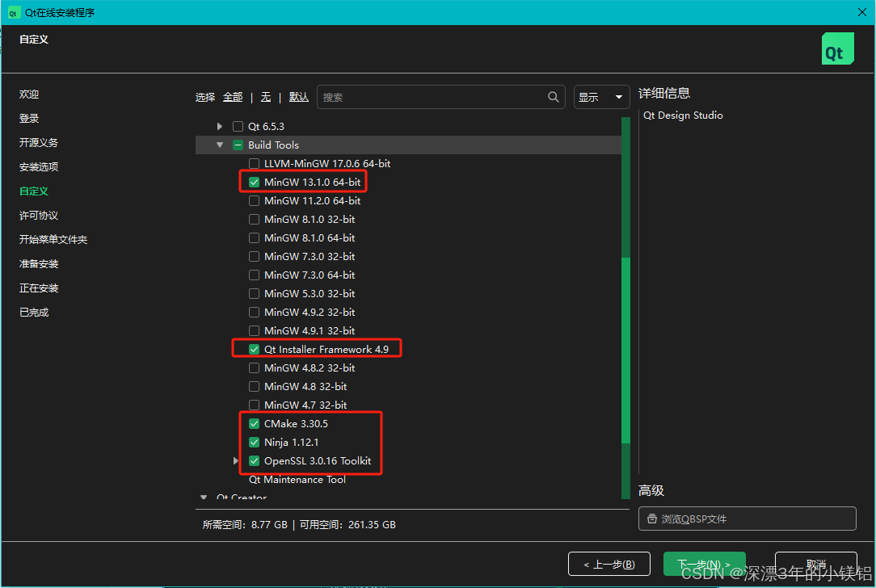Check MinGW 4.9.2 32-bit
The width and height of the screenshot is (876, 588).
(x=255, y=312)
